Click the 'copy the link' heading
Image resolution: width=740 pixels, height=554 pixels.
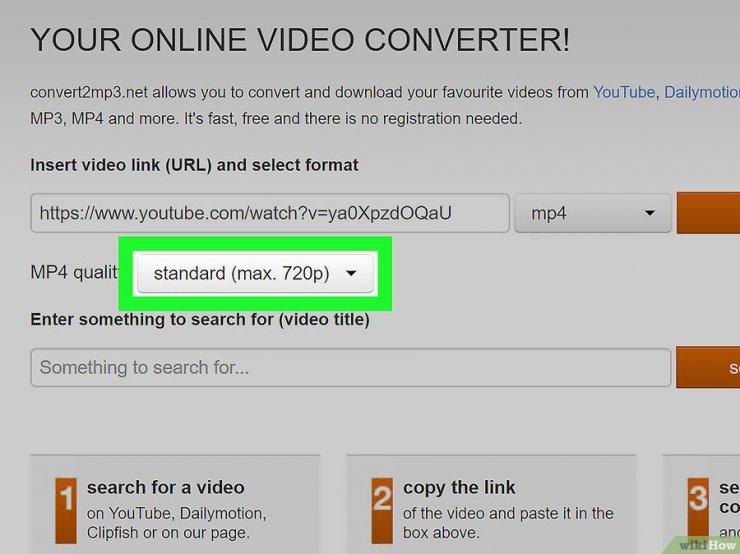(459, 487)
